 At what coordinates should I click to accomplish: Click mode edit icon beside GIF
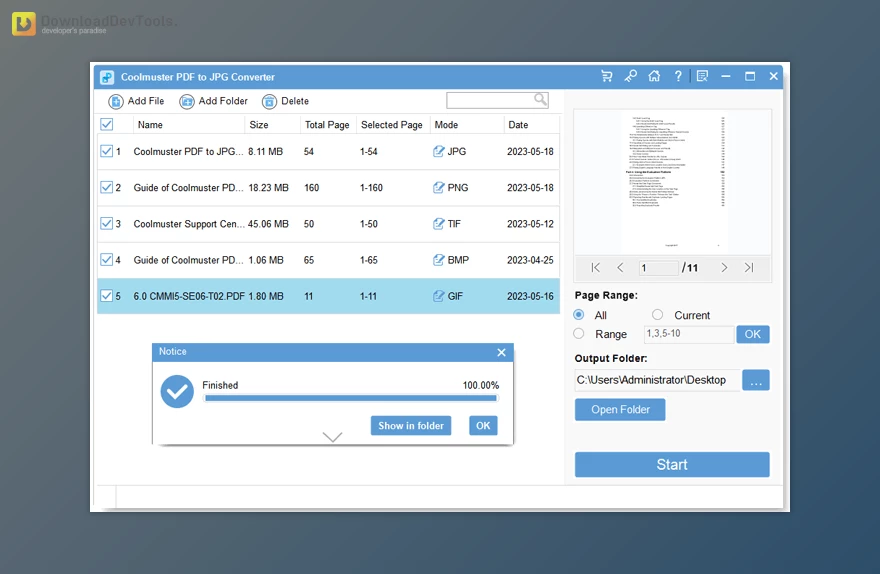click(x=439, y=296)
